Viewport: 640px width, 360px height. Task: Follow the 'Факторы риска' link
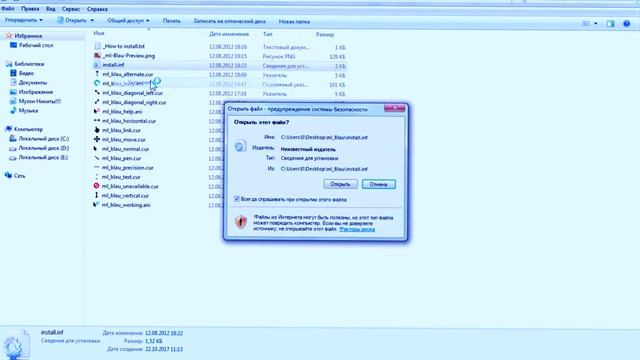click(357, 229)
